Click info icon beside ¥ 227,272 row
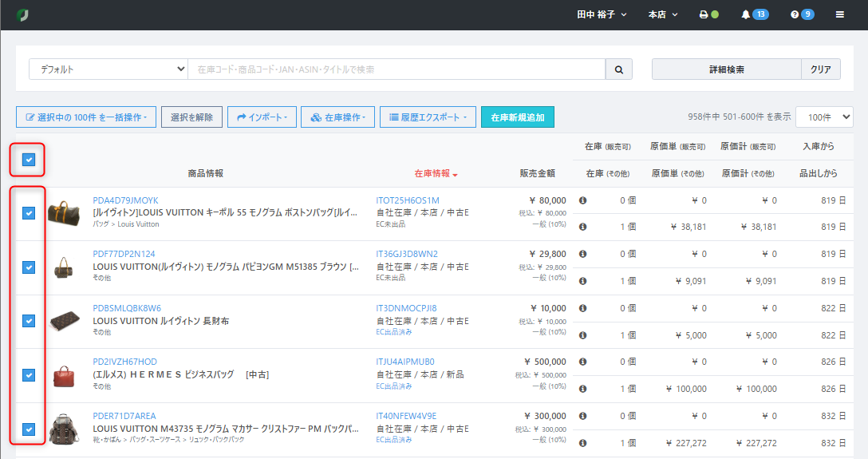868x459 pixels. [x=582, y=443]
